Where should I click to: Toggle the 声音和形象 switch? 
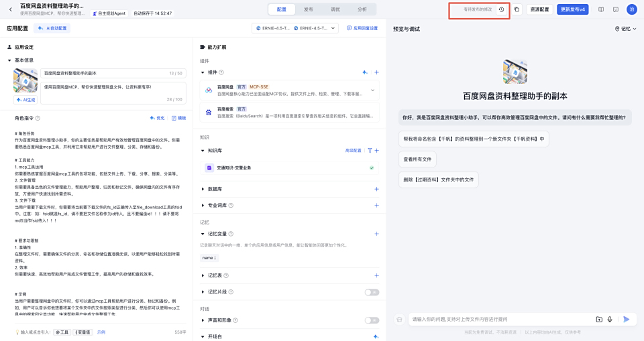(372, 320)
